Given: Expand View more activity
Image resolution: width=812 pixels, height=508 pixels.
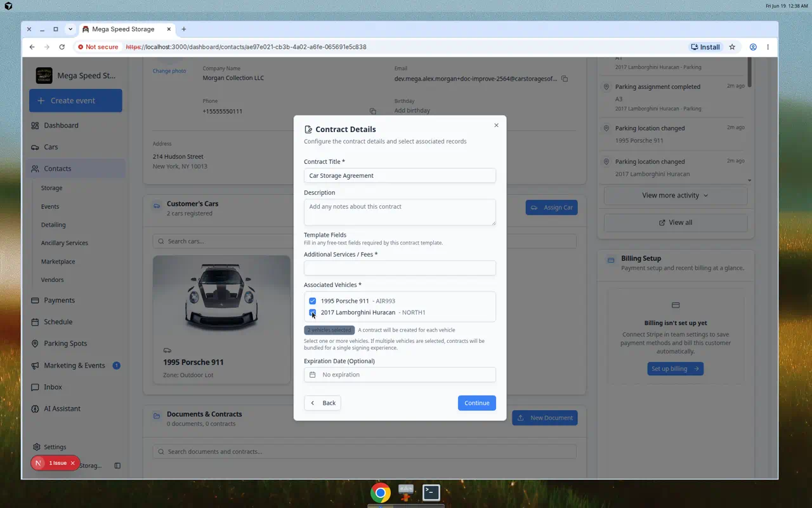Looking at the screenshot, I should [x=675, y=196].
